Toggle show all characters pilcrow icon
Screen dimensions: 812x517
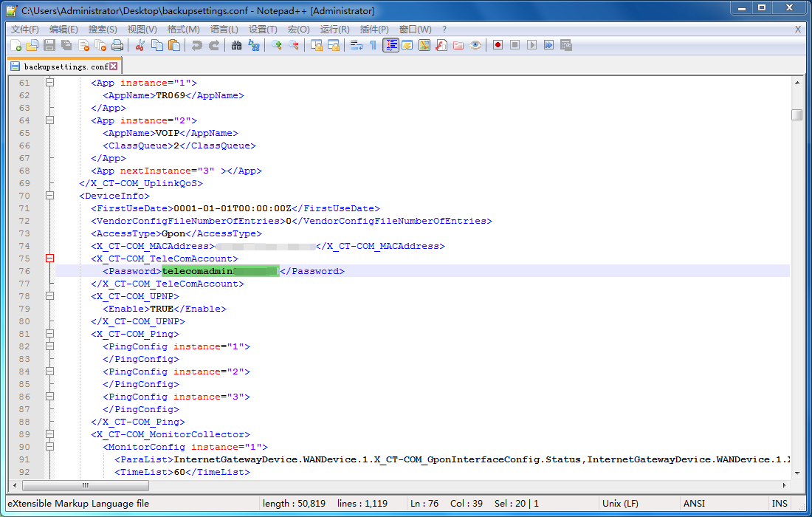click(x=373, y=45)
